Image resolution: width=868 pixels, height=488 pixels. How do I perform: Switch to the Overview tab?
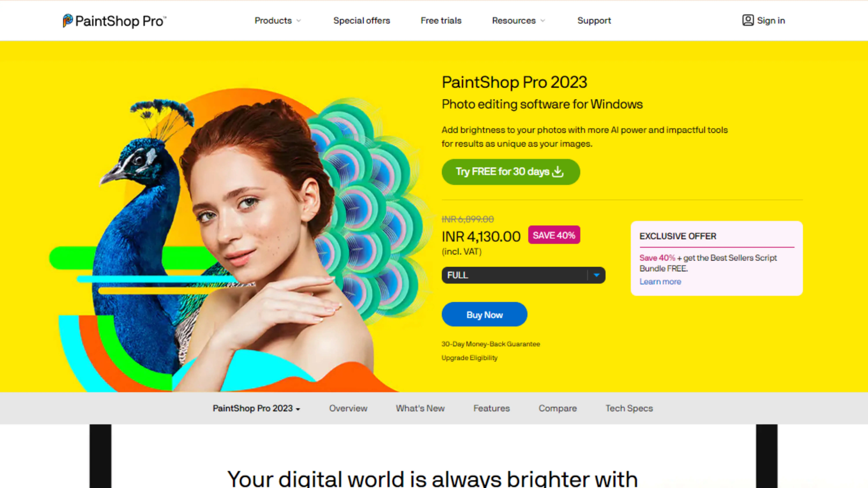pos(348,408)
